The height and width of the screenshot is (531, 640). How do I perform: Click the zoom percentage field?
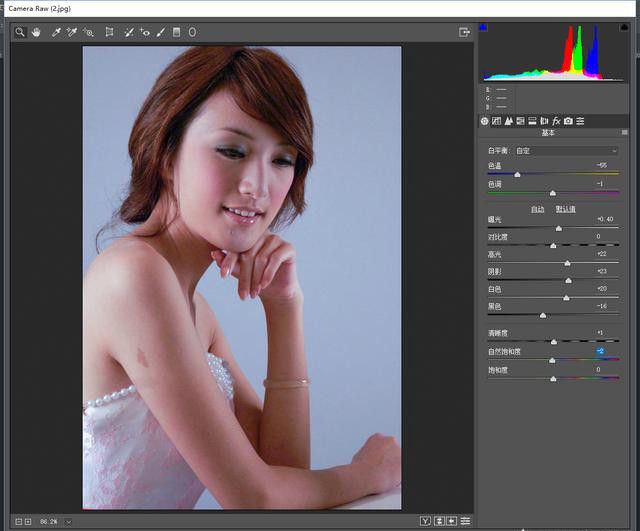tap(49, 522)
